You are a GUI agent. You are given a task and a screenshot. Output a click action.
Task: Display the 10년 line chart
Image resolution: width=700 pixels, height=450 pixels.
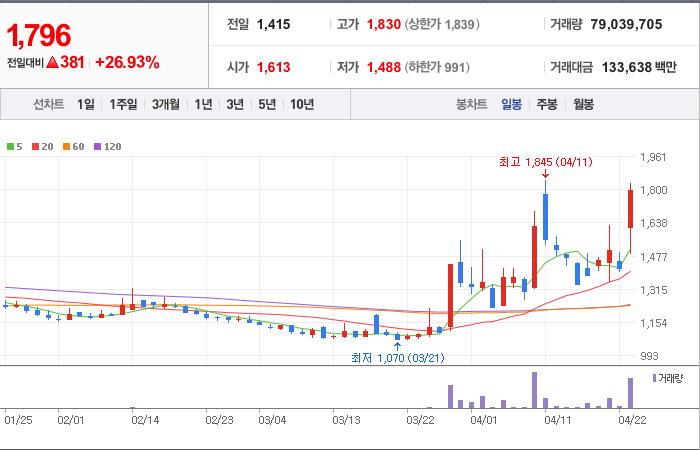302,104
